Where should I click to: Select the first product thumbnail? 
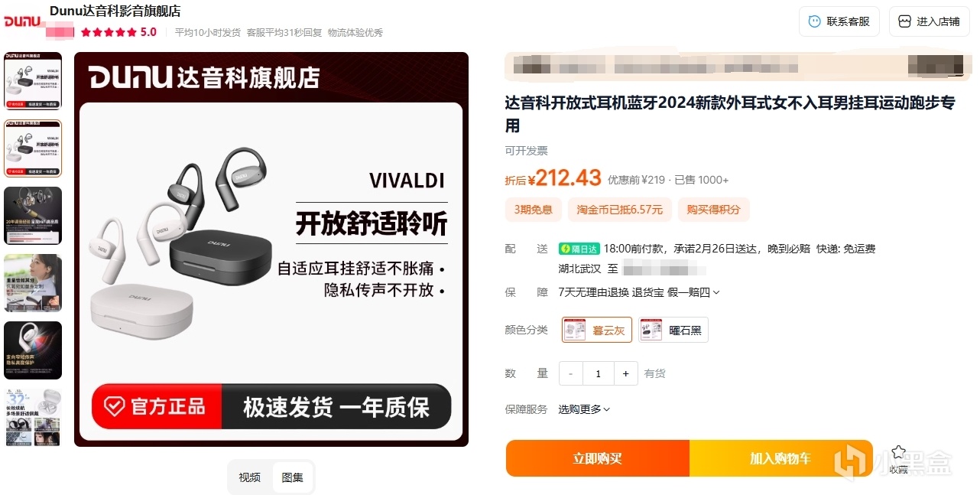pos(33,81)
